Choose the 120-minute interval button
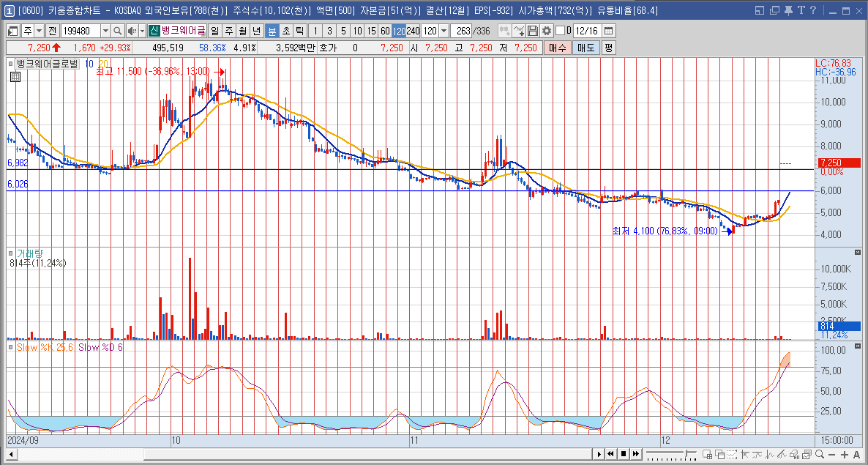 [399, 31]
